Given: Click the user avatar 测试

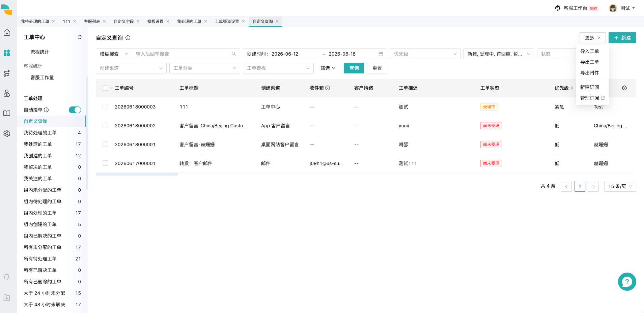Looking at the screenshot, I should (x=613, y=8).
